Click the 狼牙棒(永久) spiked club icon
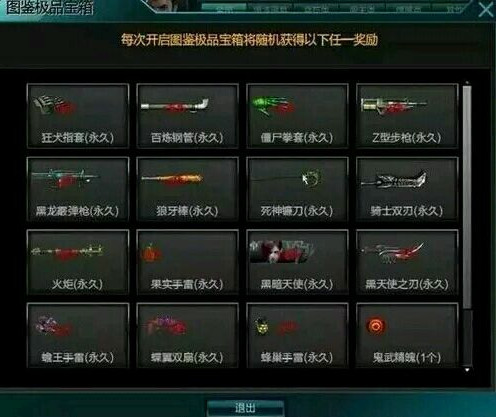 click(x=172, y=179)
